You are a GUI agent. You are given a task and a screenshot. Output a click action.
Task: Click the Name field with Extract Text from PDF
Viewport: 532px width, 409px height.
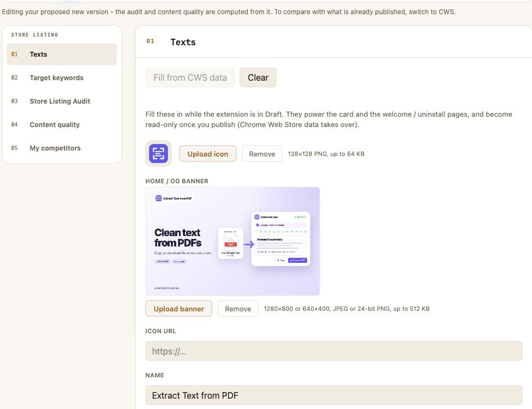(x=334, y=395)
